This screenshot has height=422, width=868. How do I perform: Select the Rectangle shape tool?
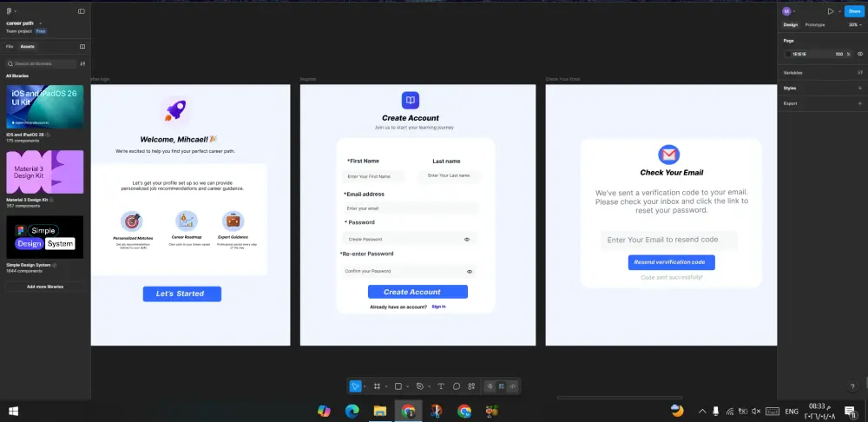(x=398, y=386)
